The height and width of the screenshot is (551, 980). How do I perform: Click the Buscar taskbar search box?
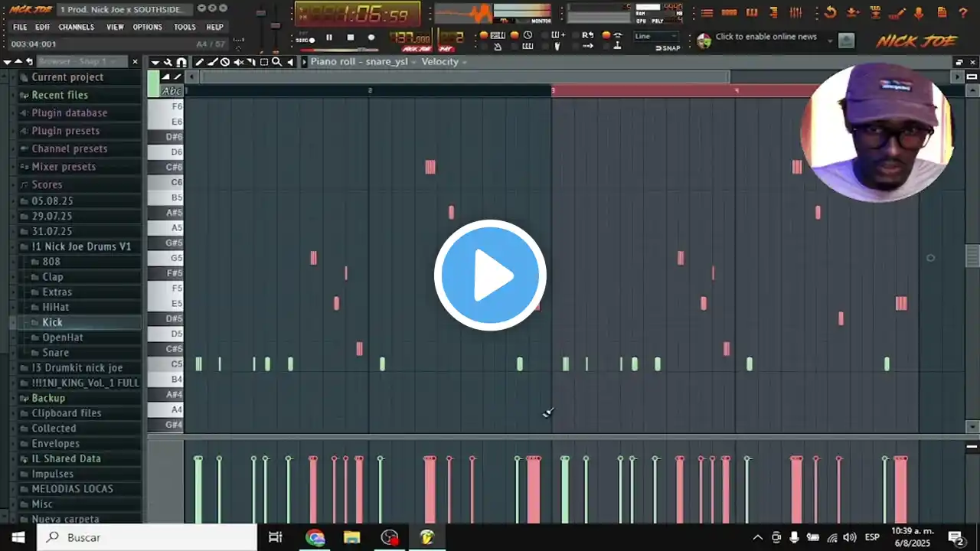tap(147, 537)
